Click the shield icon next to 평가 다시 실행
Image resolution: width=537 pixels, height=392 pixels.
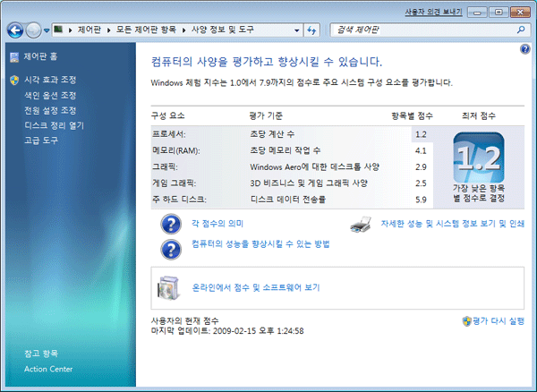[x=466, y=320]
